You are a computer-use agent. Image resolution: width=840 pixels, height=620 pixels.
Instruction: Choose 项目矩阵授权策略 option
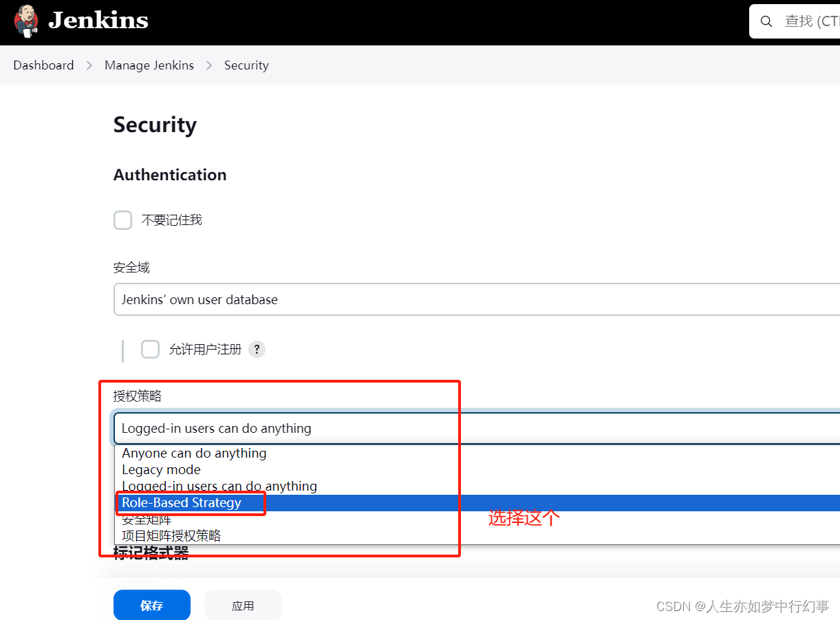477,535
